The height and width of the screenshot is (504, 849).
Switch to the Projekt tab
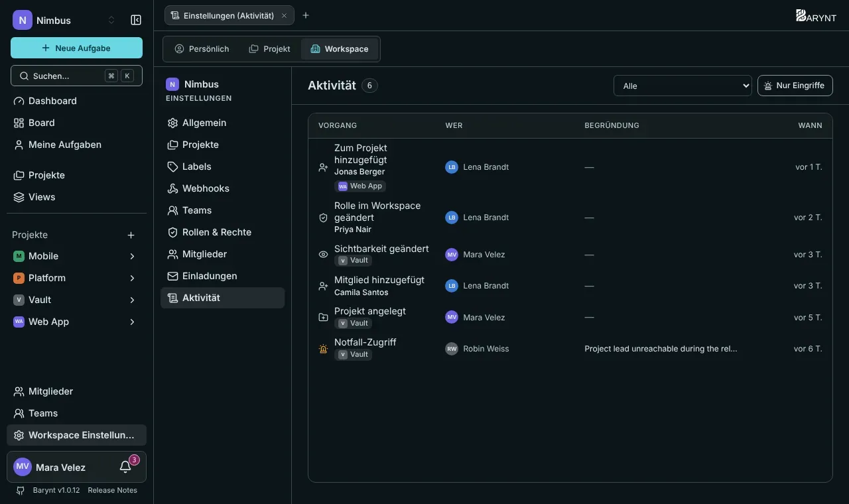tap(269, 49)
